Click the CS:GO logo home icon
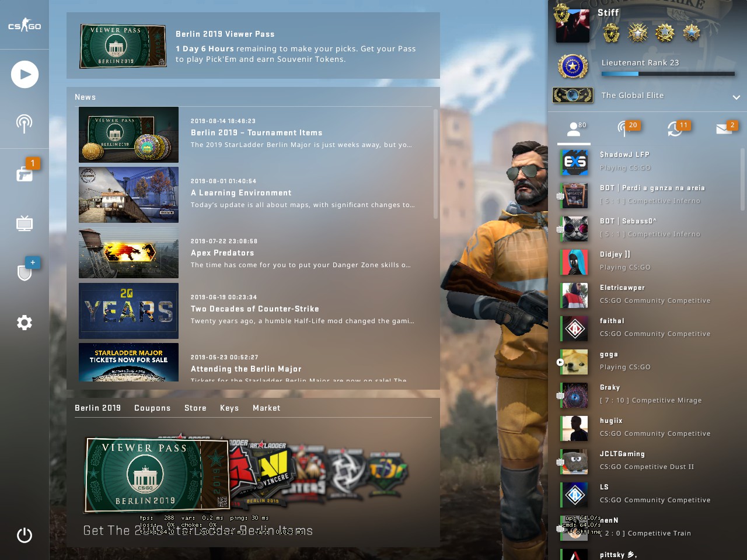The image size is (747, 560). click(25, 25)
